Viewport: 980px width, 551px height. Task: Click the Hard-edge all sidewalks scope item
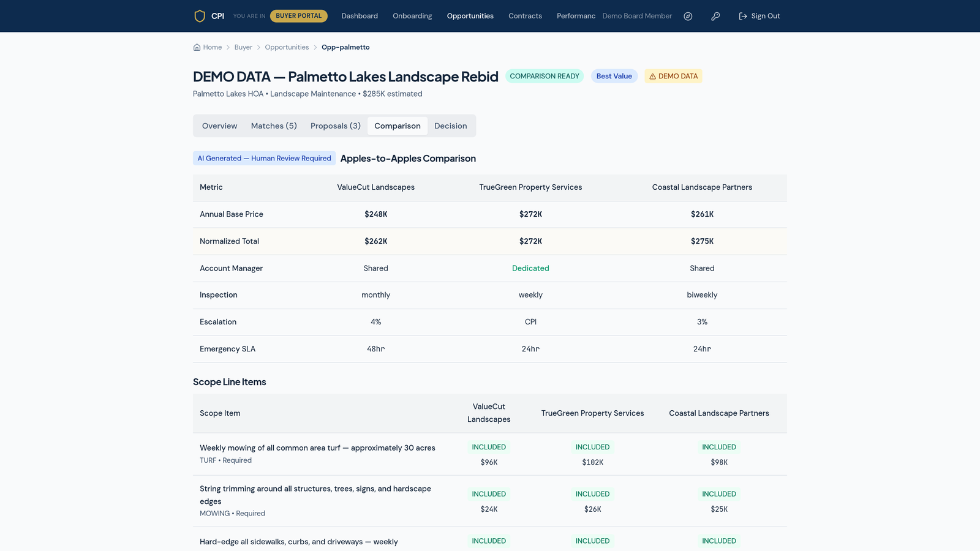299,542
